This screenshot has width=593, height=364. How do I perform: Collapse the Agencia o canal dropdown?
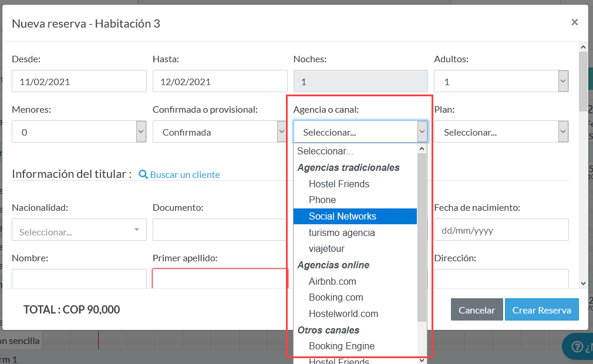[360, 132]
